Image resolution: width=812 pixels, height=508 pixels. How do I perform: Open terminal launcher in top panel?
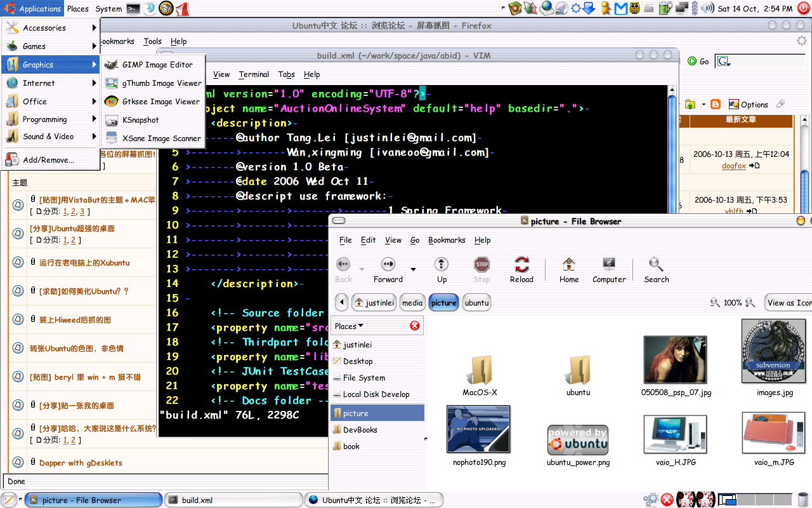(133, 8)
